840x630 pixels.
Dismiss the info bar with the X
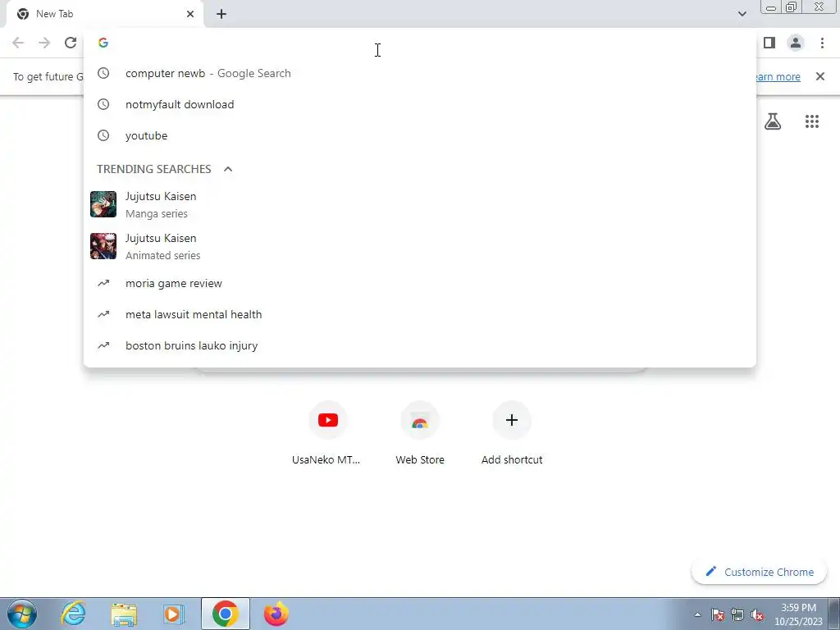coord(820,76)
